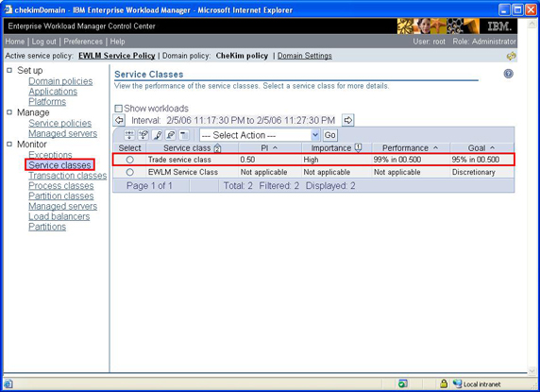Click Home in the top menu
The width and height of the screenshot is (540, 392).
tap(15, 42)
